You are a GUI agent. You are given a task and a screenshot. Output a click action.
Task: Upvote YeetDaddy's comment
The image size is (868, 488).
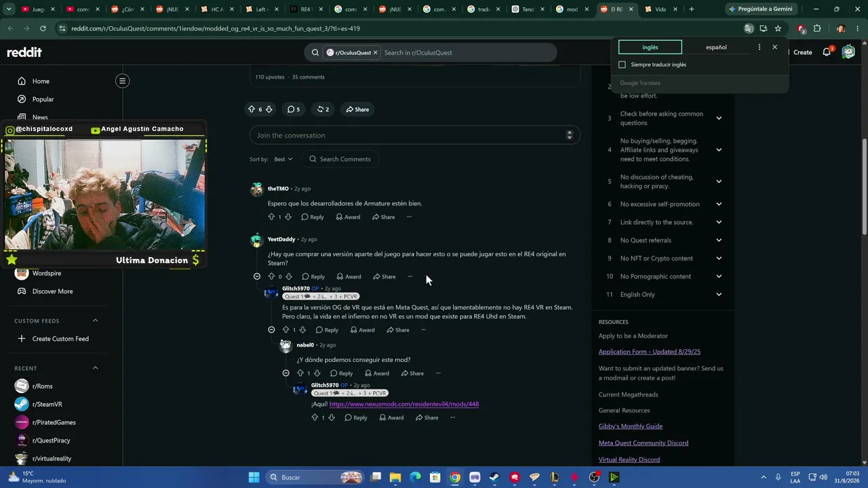point(271,277)
